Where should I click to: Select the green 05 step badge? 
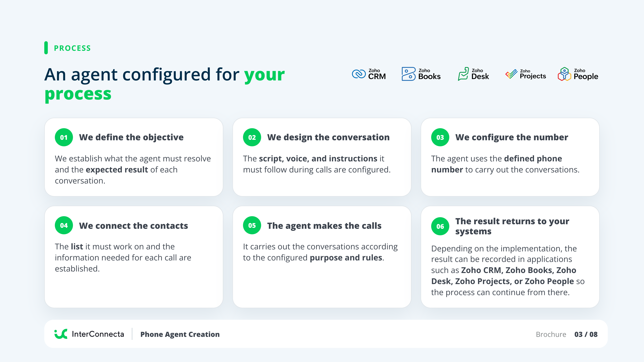(252, 225)
